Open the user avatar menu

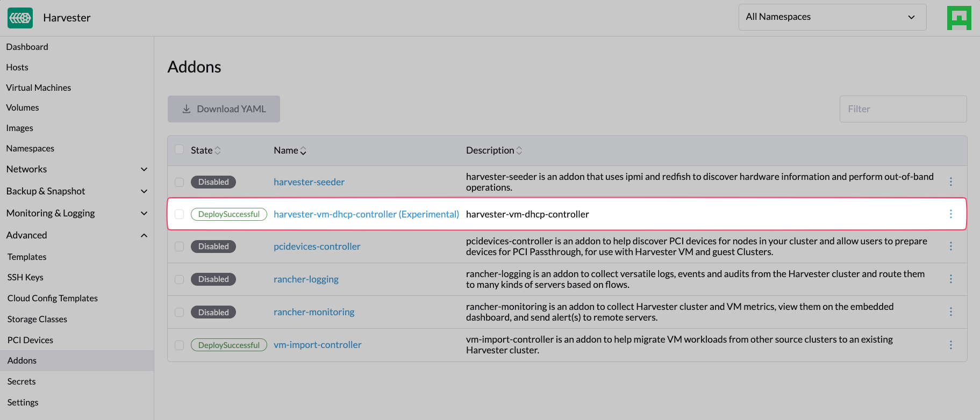pos(958,18)
